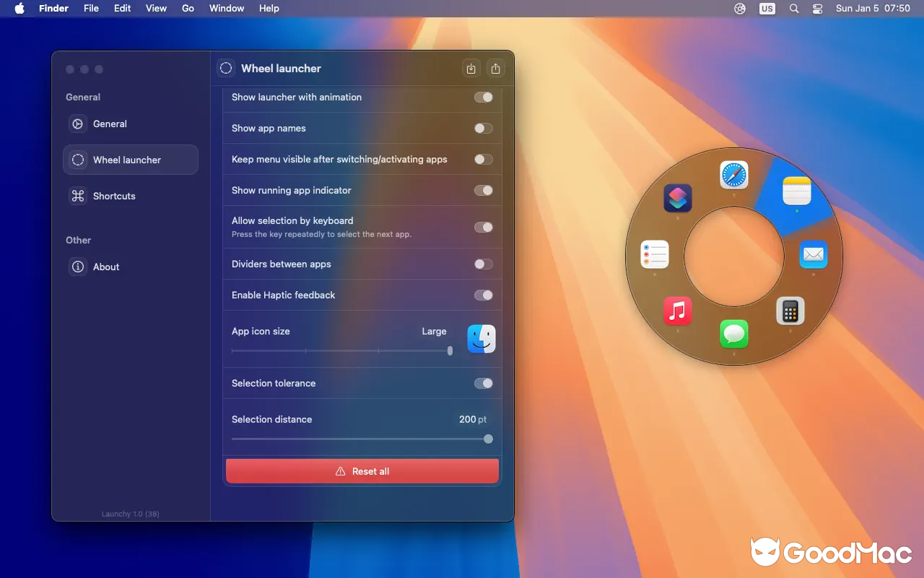
Task: Click the General gear sidebar icon
Action: (78, 124)
